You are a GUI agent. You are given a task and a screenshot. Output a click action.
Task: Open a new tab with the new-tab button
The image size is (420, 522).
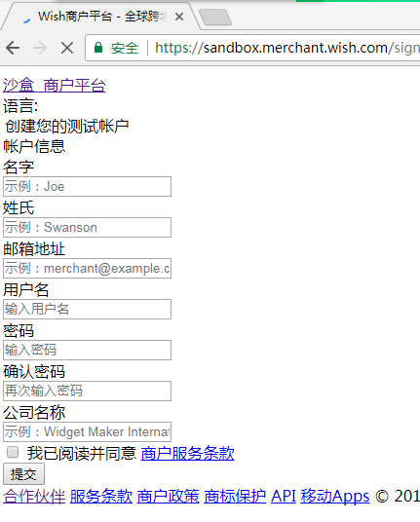pos(215,17)
